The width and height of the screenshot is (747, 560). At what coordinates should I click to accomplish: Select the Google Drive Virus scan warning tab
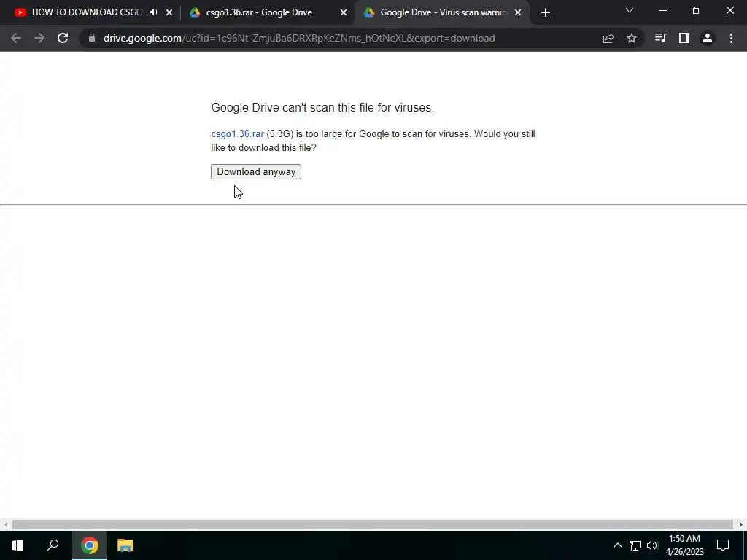pyautogui.click(x=443, y=12)
